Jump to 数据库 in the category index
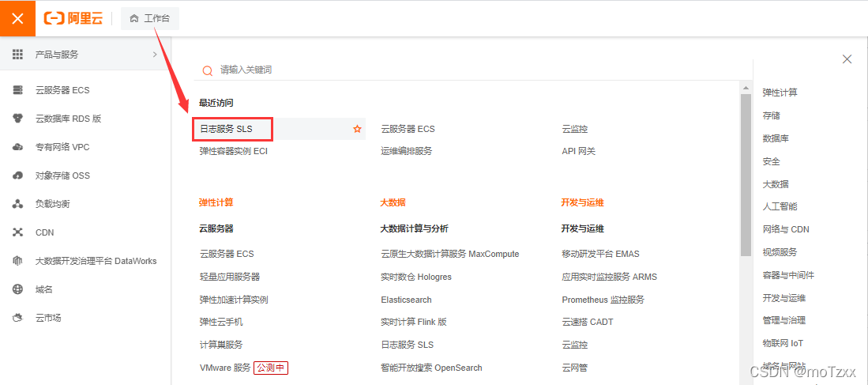This screenshot has width=868, height=385. (x=776, y=138)
